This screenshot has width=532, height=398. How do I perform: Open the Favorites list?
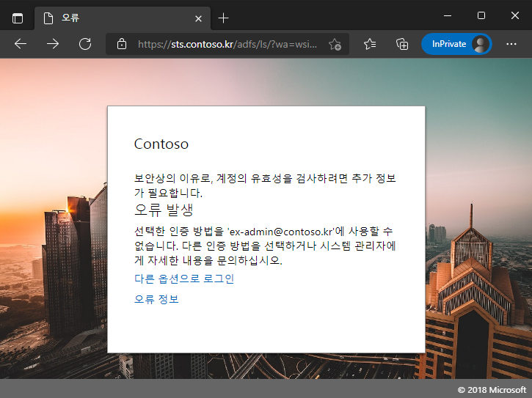tap(370, 44)
